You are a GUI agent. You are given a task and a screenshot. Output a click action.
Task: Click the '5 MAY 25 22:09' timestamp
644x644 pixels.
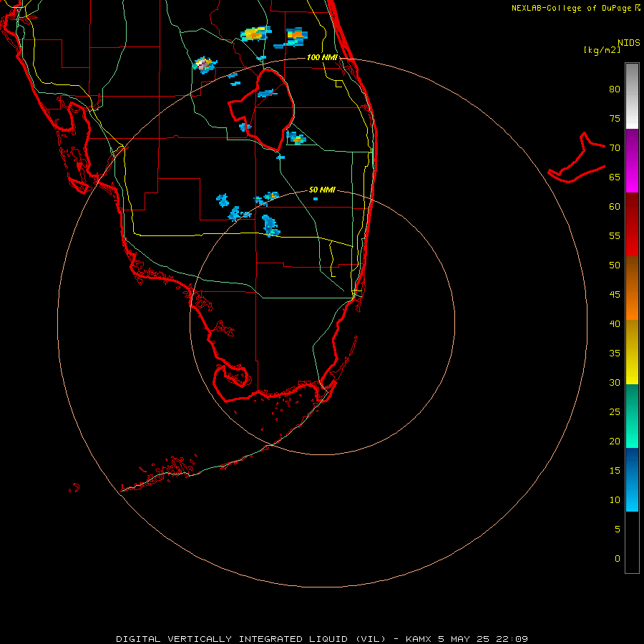coord(482,639)
